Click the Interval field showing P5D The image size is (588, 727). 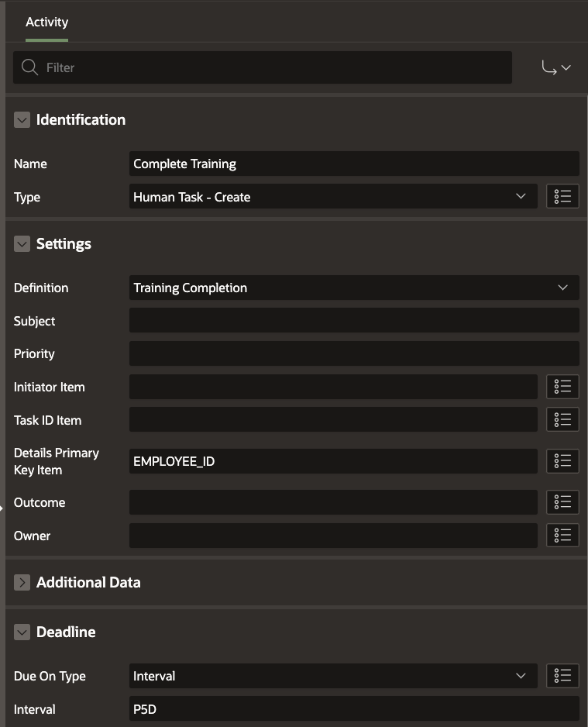click(354, 709)
